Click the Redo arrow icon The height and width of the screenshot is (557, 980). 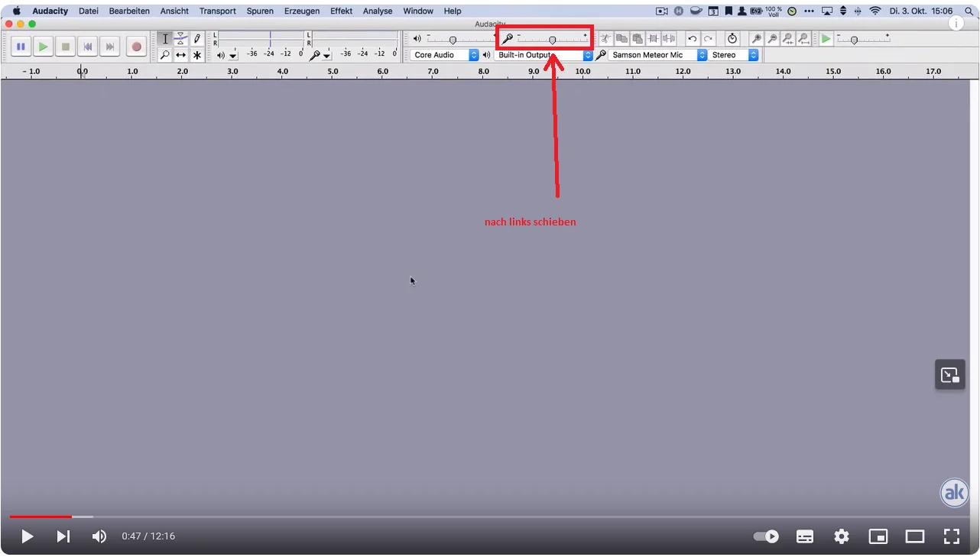point(709,38)
